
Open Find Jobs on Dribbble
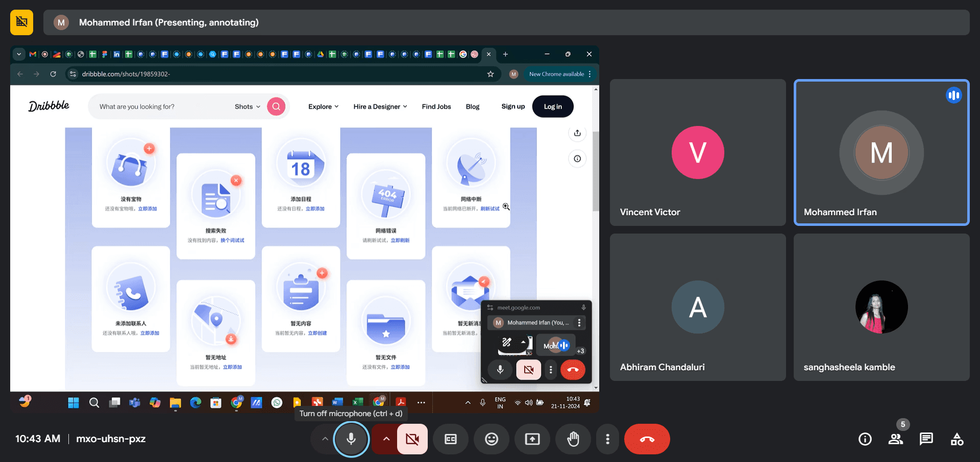tap(436, 107)
